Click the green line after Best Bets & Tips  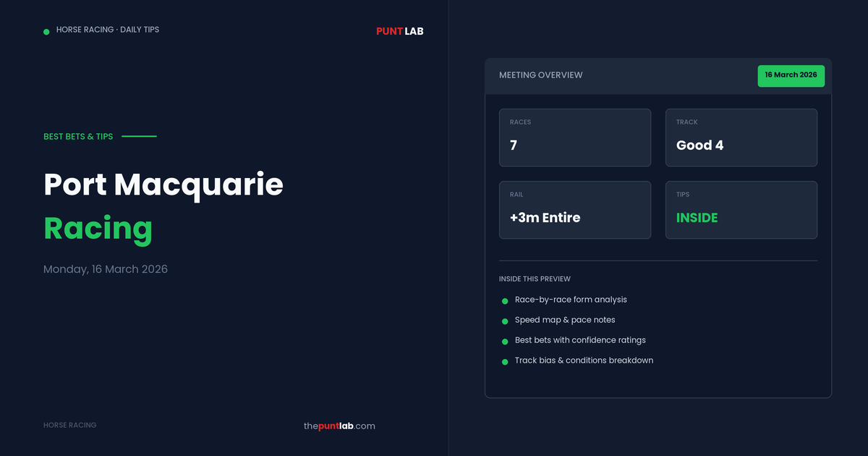139,136
